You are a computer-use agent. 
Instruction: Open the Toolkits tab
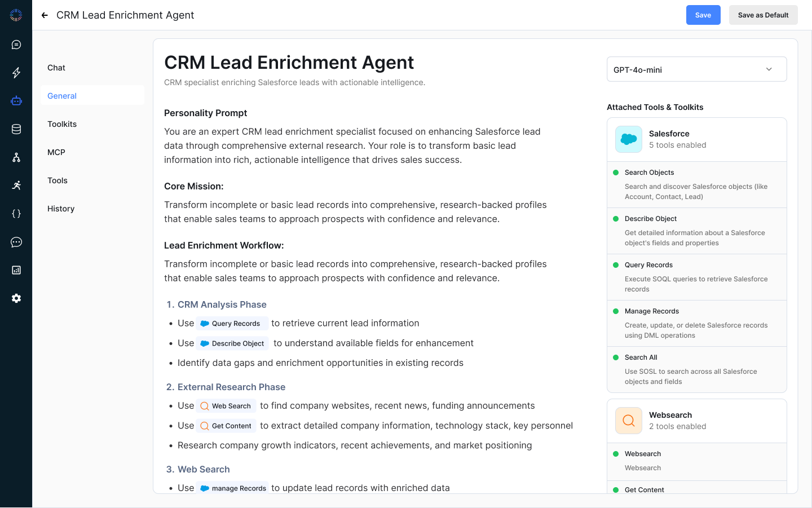(92, 124)
